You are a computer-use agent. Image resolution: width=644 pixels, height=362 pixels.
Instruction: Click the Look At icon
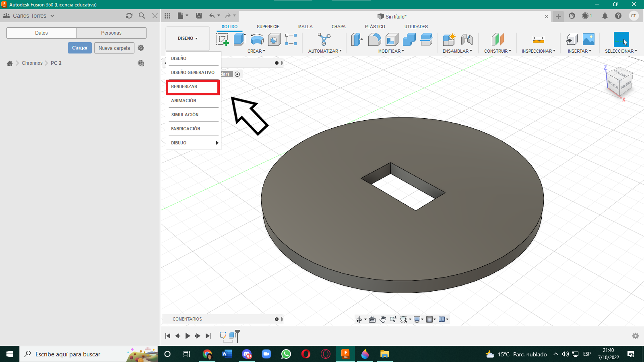(372, 319)
